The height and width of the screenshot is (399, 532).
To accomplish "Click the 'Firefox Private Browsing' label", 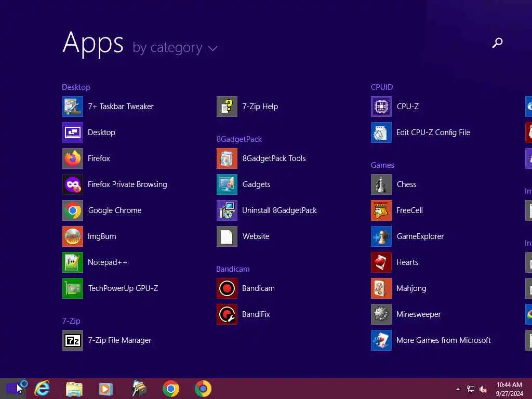I will point(127,184).
